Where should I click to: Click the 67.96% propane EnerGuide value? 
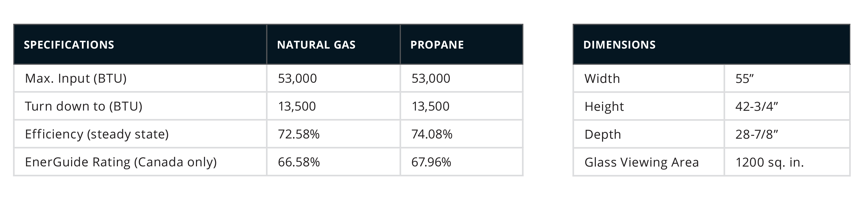431,162
